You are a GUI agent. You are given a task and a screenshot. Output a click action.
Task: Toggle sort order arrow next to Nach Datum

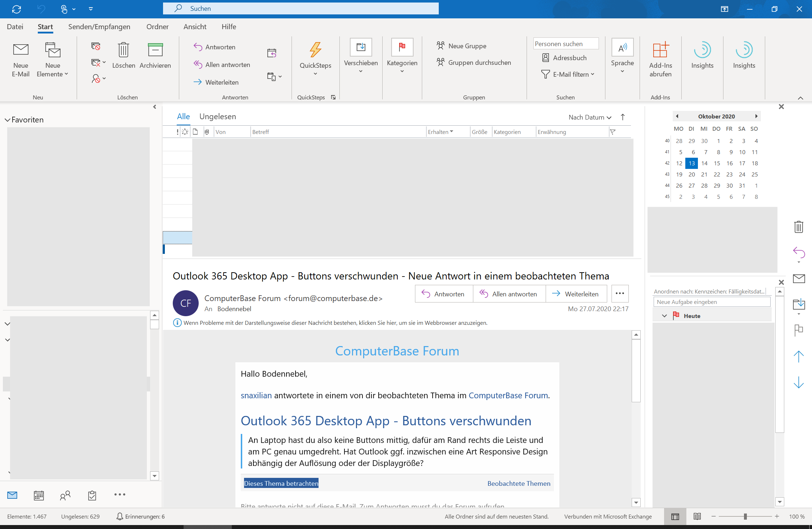(623, 117)
